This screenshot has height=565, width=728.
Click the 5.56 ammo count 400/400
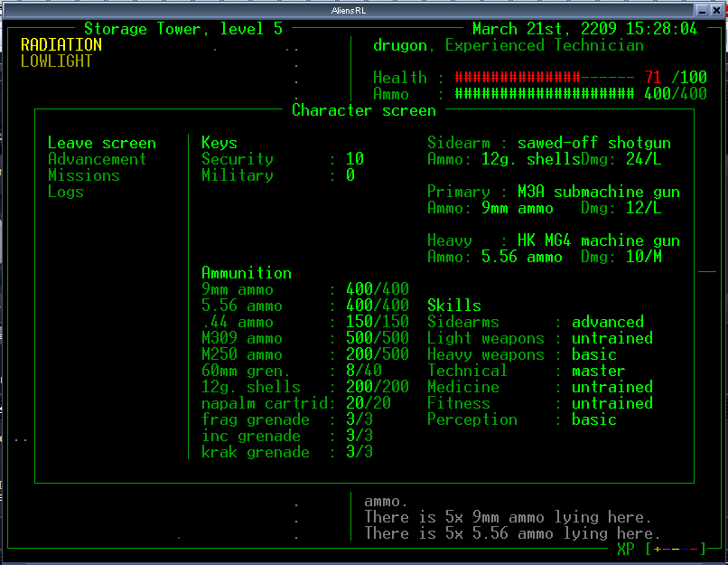click(x=378, y=306)
